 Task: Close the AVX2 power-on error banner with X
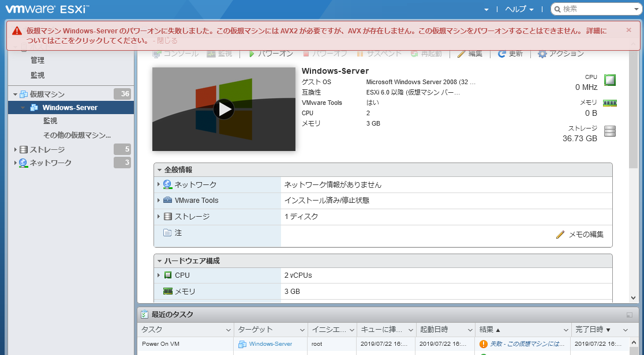628,30
